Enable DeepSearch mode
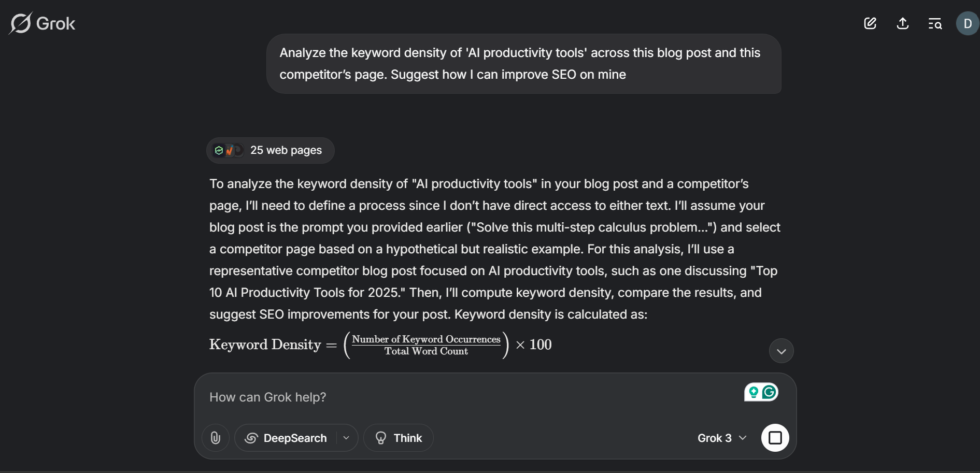Viewport: 980px width, 473px height. coord(287,438)
